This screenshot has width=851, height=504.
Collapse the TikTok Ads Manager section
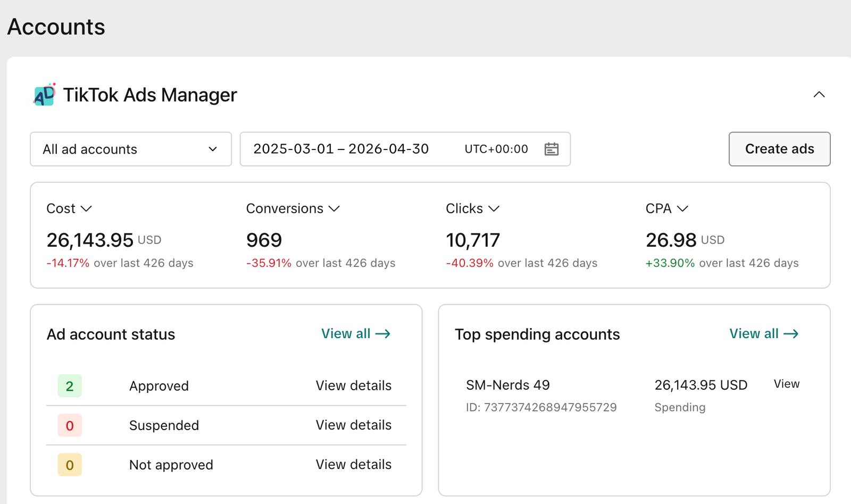(819, 95)
